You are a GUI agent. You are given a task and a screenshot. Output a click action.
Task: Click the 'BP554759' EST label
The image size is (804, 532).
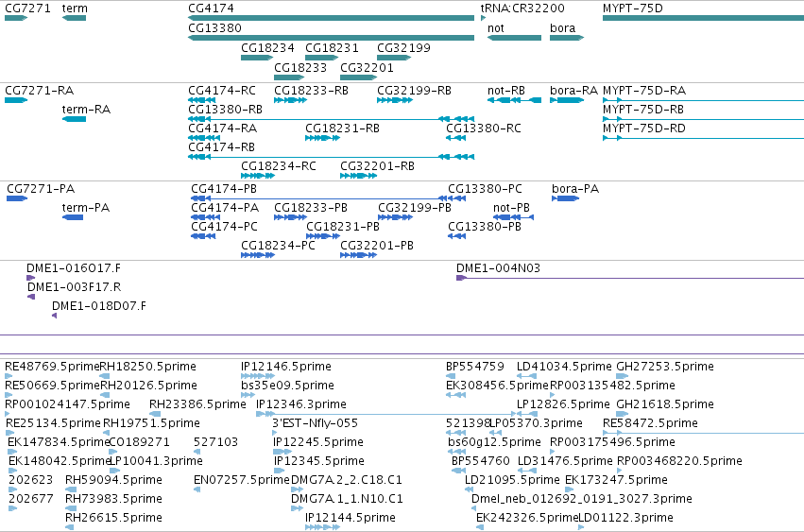tap(475, 367)
